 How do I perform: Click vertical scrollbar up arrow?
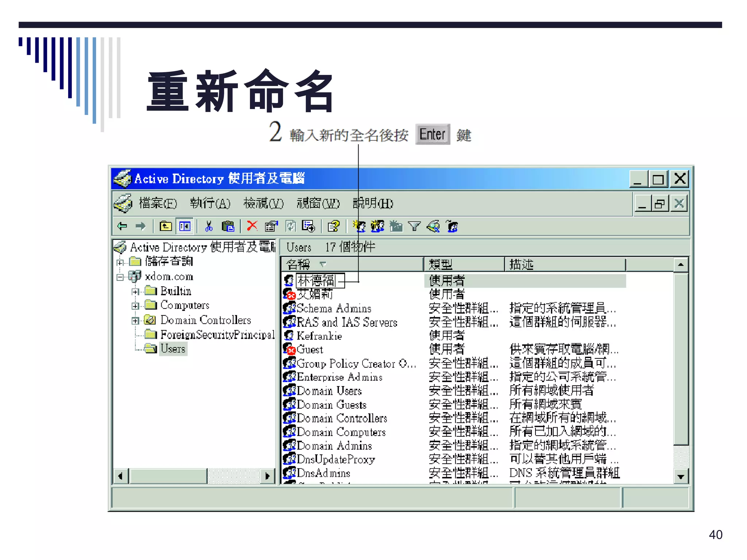(x=681, y=265)
